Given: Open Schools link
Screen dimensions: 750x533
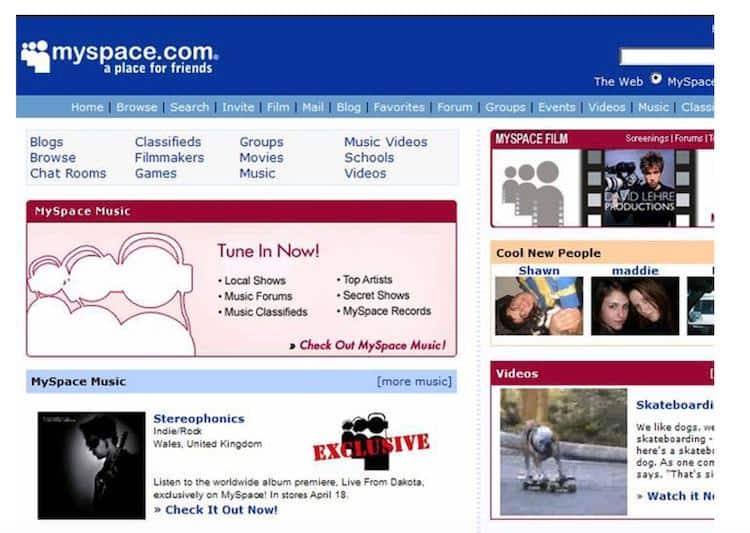Looking at the screenshot, I should point(369,157).
